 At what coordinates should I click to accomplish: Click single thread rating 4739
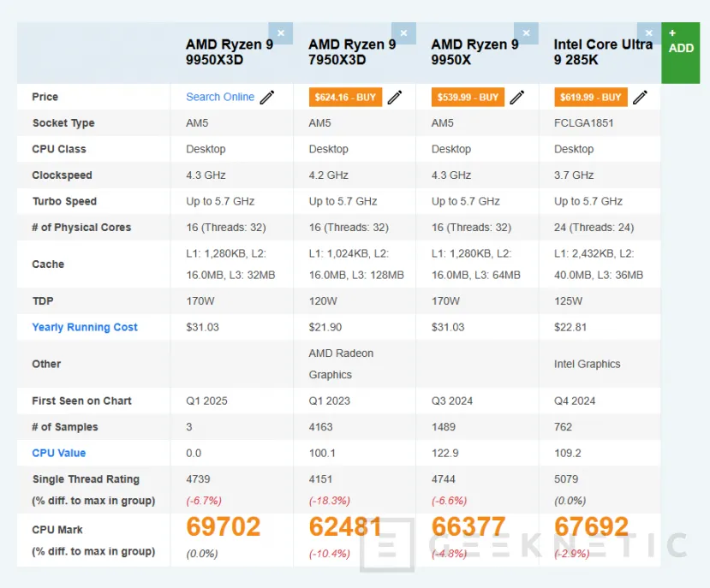[198, 479]
